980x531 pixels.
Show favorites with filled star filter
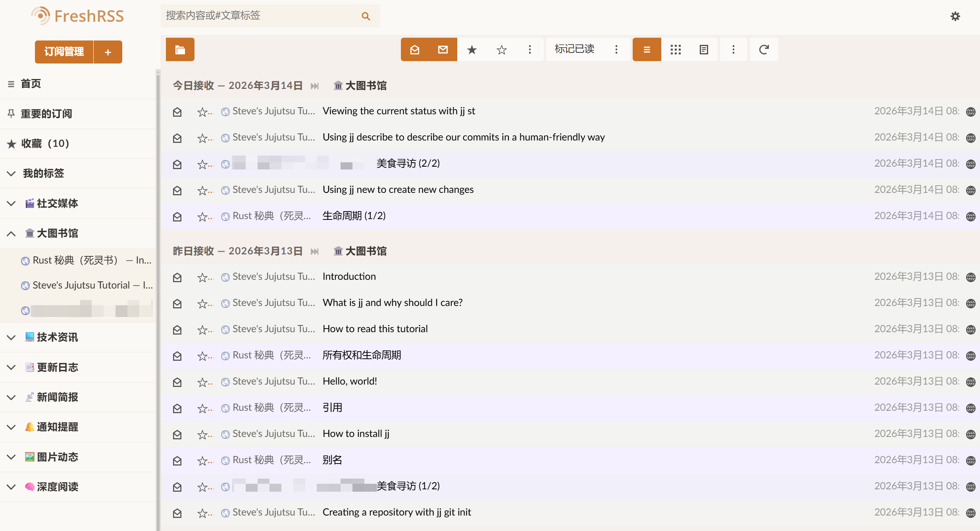tap(472, 50)
